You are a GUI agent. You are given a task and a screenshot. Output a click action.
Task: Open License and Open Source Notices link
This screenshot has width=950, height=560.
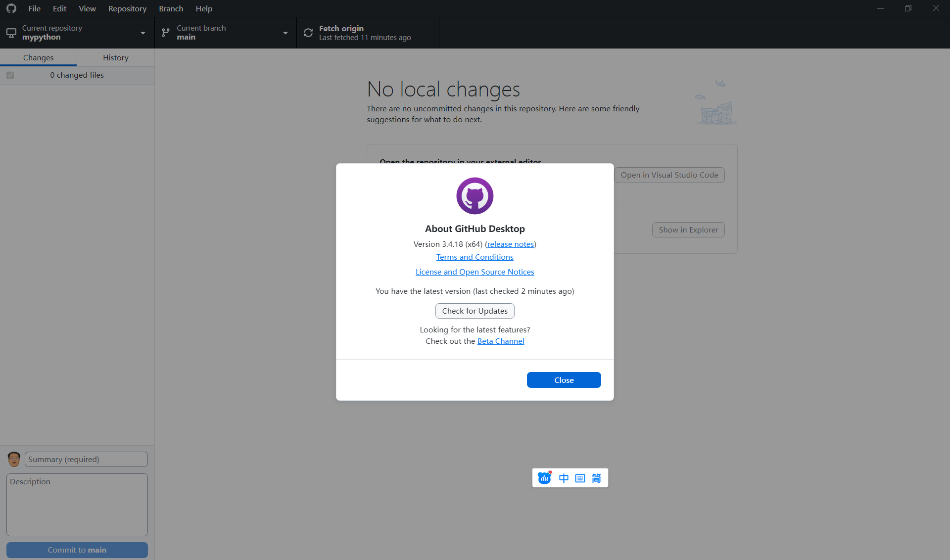[475, 272]
